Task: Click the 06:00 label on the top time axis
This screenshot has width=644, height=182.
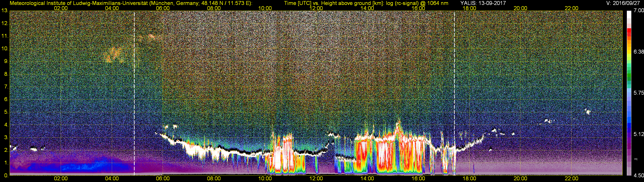Action: tap(163, 8)
